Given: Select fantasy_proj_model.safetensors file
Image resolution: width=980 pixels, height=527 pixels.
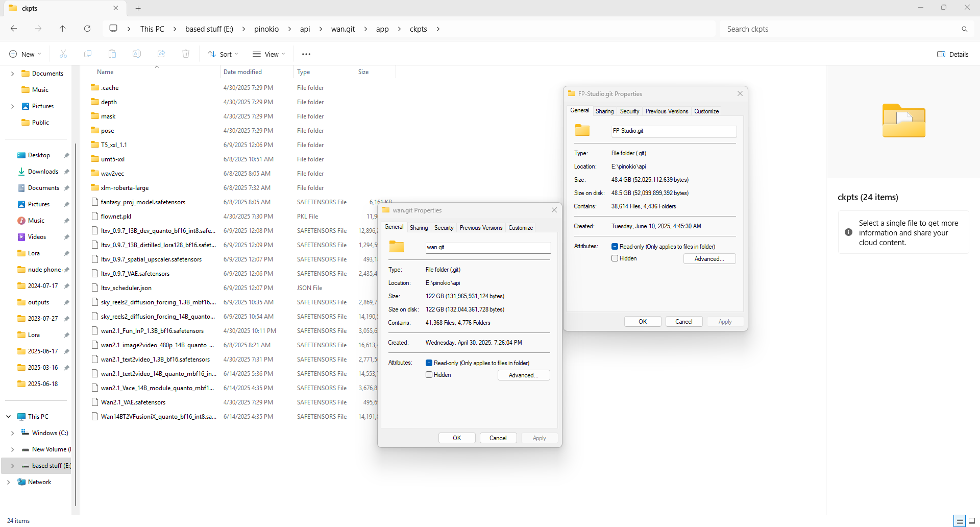Looking at the screenshot, I should [143, 202].
